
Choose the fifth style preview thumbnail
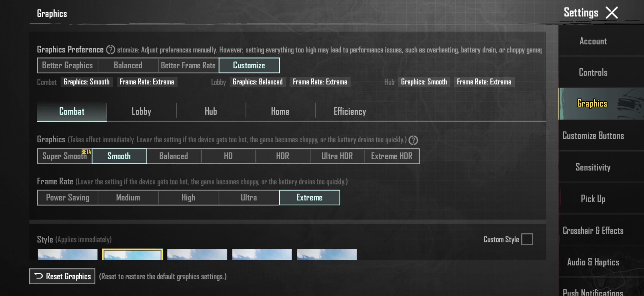[326, 254]
